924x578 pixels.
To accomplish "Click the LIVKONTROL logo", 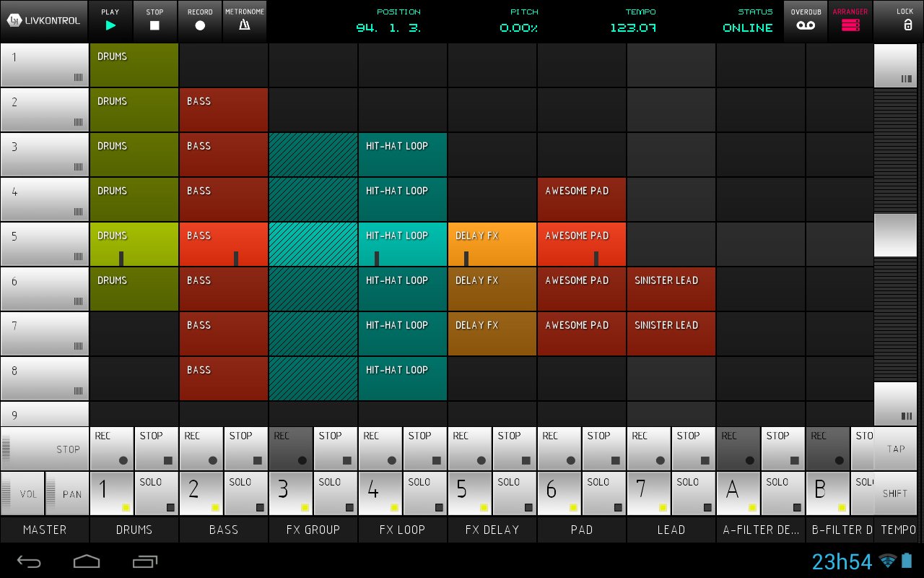I will click(44, 20).
